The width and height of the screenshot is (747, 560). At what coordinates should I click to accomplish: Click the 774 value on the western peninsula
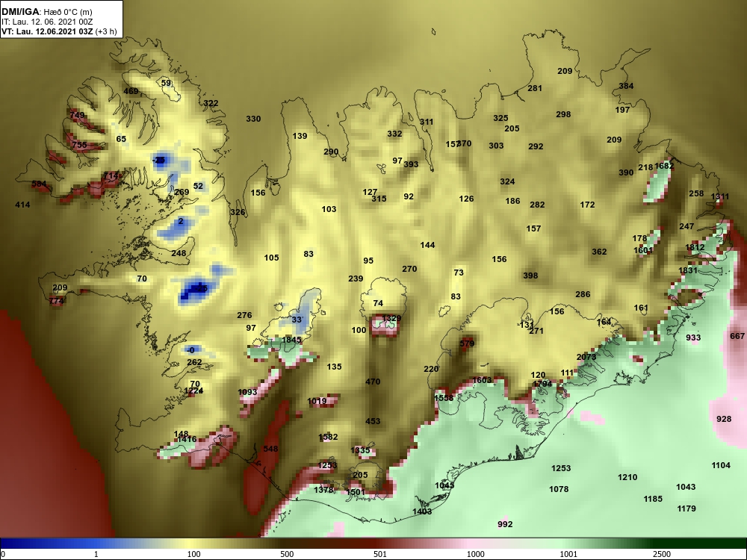point(56,301)
